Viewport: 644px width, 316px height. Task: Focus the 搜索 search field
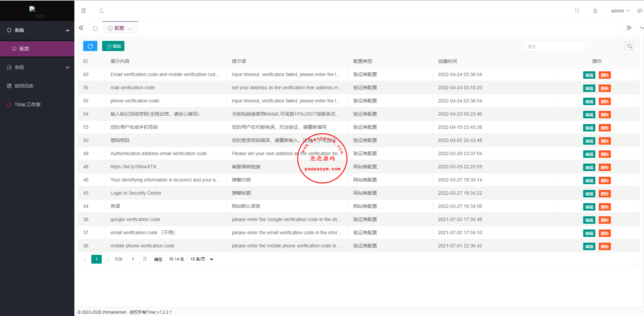click(x=554, y=46)
